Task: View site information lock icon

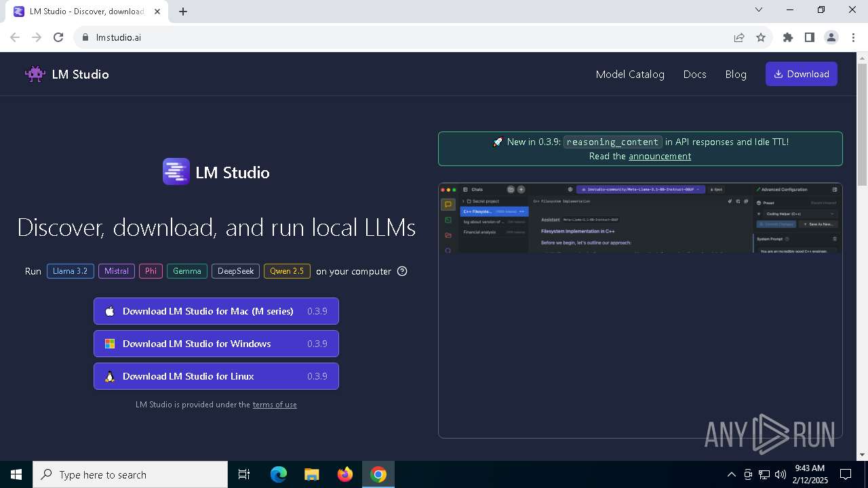Action: pos(85,37)
